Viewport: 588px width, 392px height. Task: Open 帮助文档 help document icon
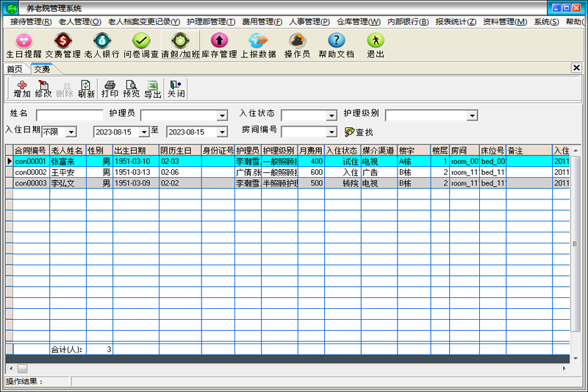coord(337,46)
